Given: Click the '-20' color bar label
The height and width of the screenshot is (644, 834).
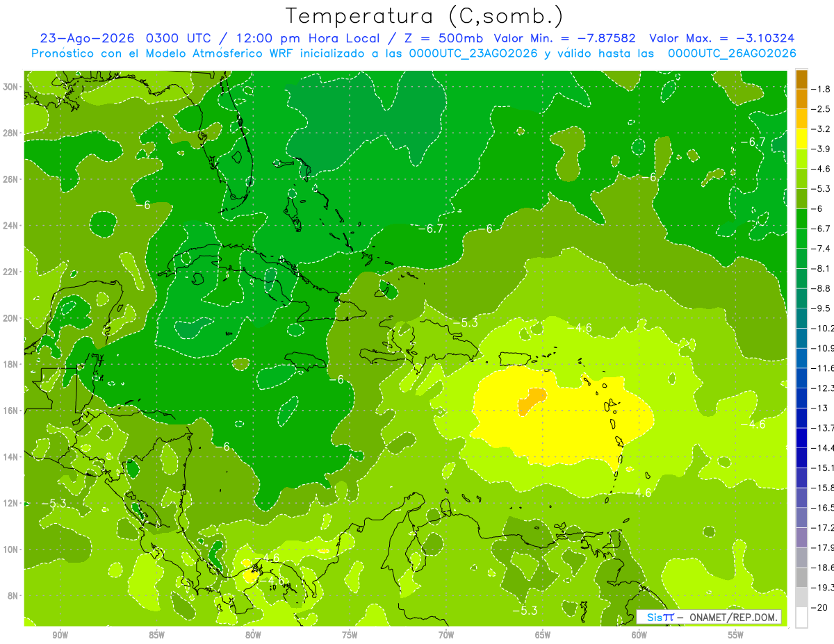Looking at the screenshot, I should (x=819, y=608).
